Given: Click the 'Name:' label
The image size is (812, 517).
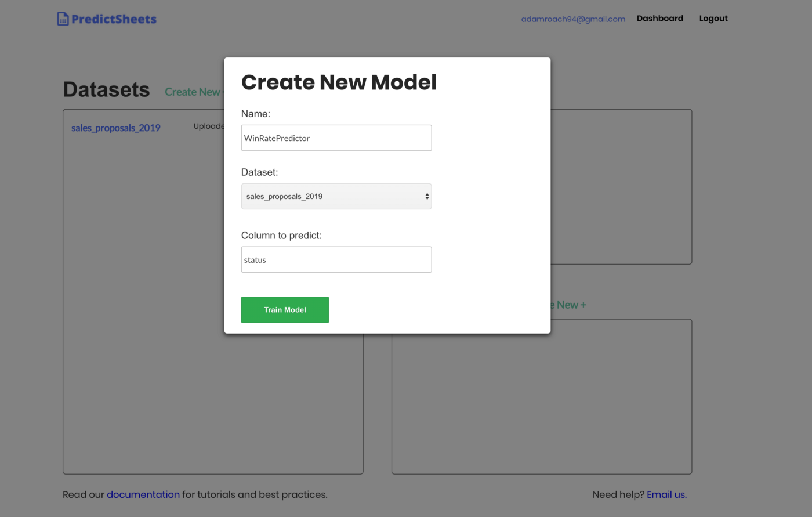Looking at the screenshot, I should coord(256,114).
